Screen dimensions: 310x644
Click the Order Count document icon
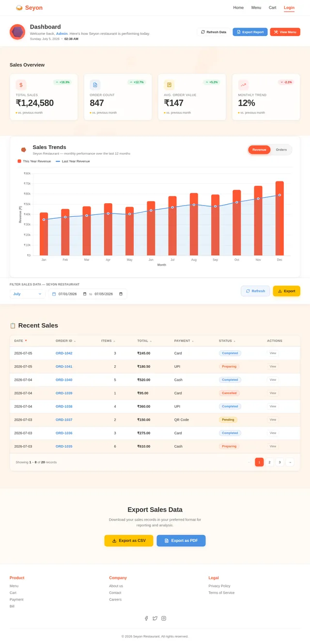(95, 85)
